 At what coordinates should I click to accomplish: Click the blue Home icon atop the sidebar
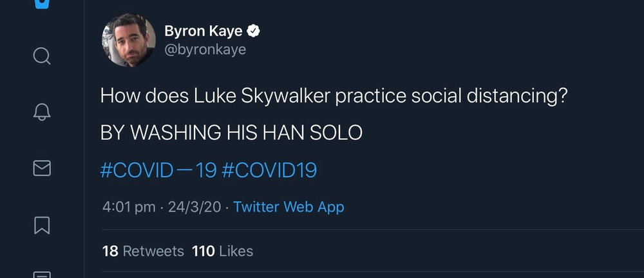(42, 5)
